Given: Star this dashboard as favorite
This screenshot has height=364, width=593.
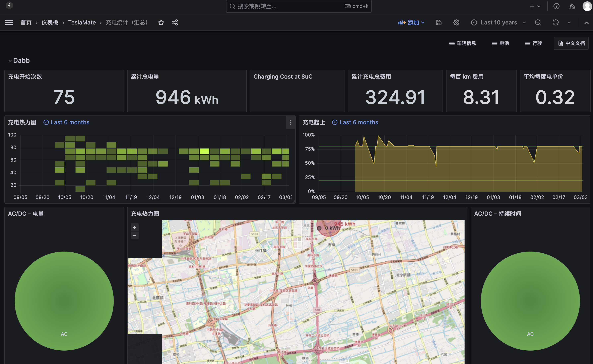Looking at the screenshot, I should pos(161,23).
